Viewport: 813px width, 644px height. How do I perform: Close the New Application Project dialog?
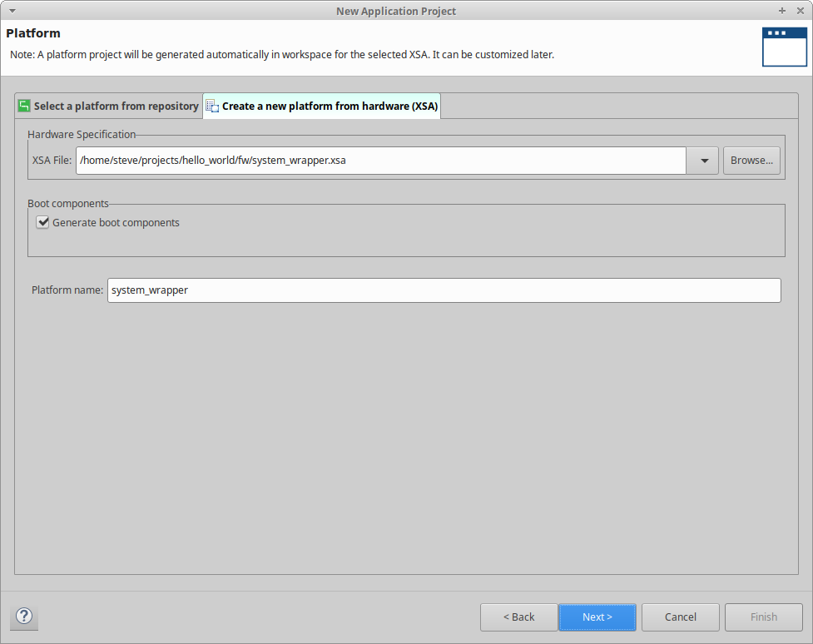(x=800, y=11)
